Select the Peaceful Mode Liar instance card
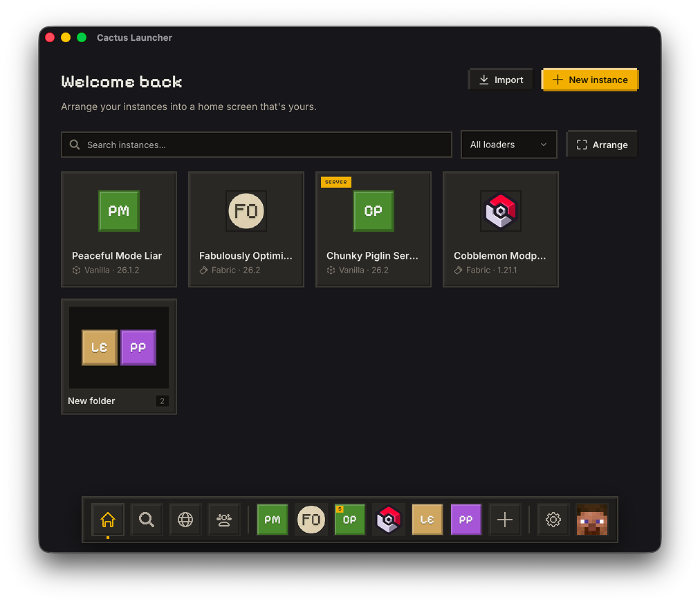 pyautogui.click(x=119, y=229)
